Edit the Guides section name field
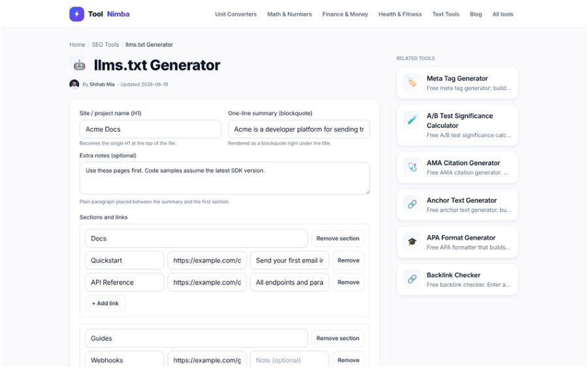 coord(196,338)
